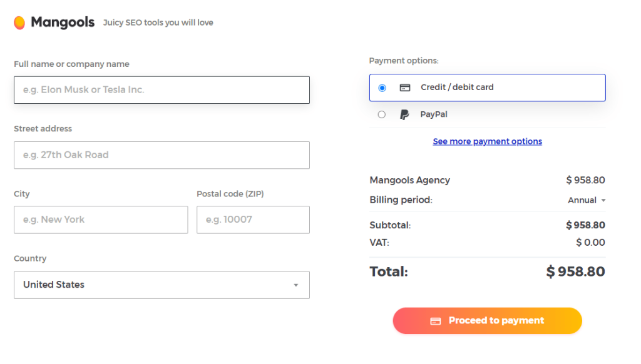Click the City input field
The height and width of the screenshot is (364, 641).
pos(101,220)
